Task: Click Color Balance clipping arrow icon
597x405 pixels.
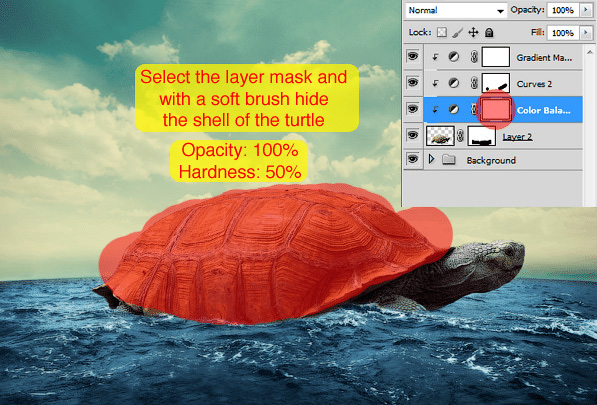Action: pos(435,110)
